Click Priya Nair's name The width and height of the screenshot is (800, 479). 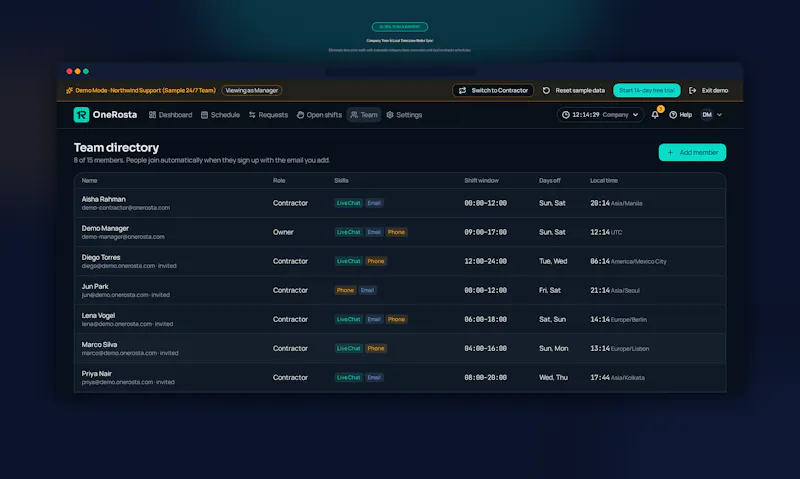[x=96, y=373]
